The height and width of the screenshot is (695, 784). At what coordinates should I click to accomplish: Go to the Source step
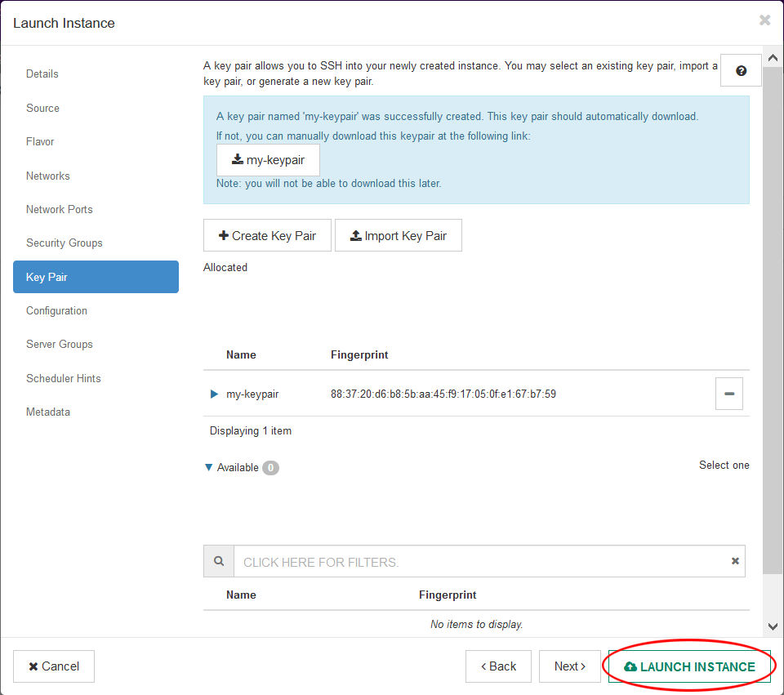pos(42,108)
